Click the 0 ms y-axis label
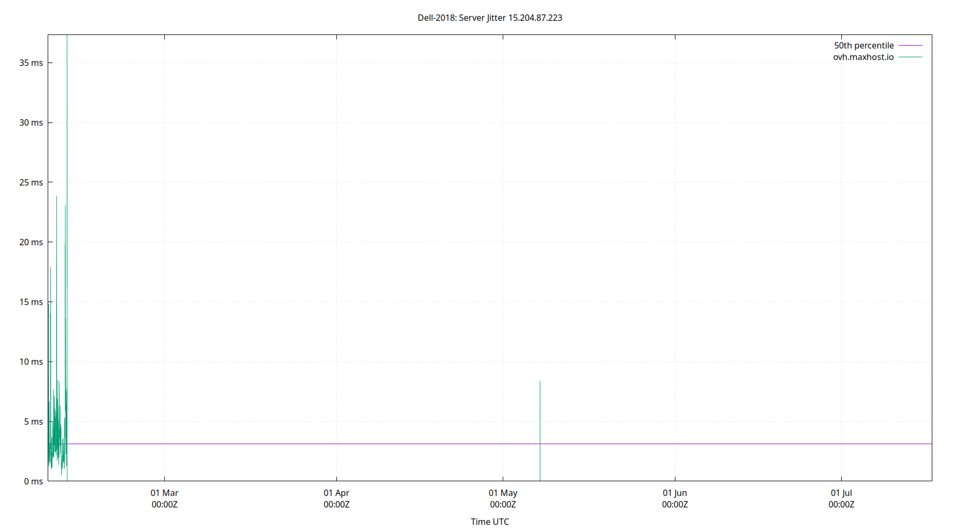 (x=34, y=481)
